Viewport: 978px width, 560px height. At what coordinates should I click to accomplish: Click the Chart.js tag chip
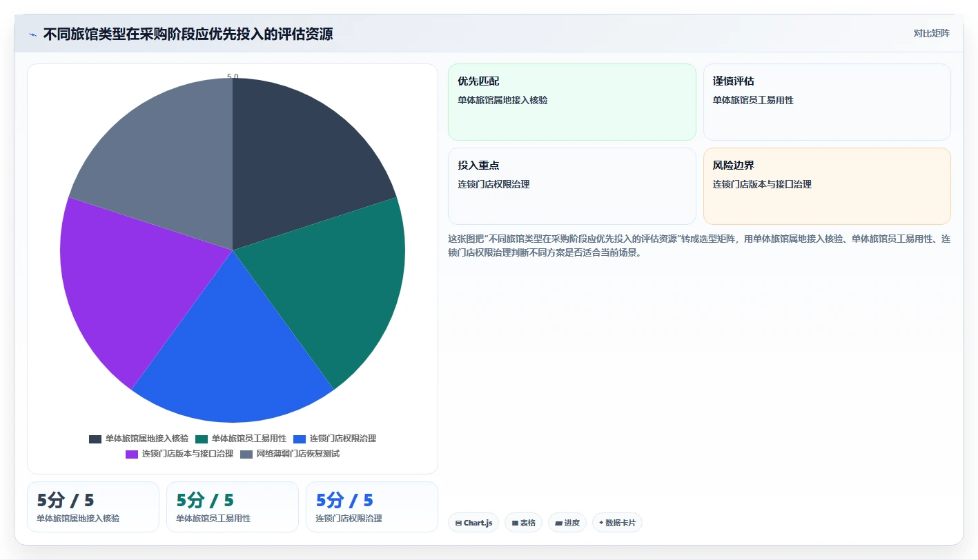point(473,523)
